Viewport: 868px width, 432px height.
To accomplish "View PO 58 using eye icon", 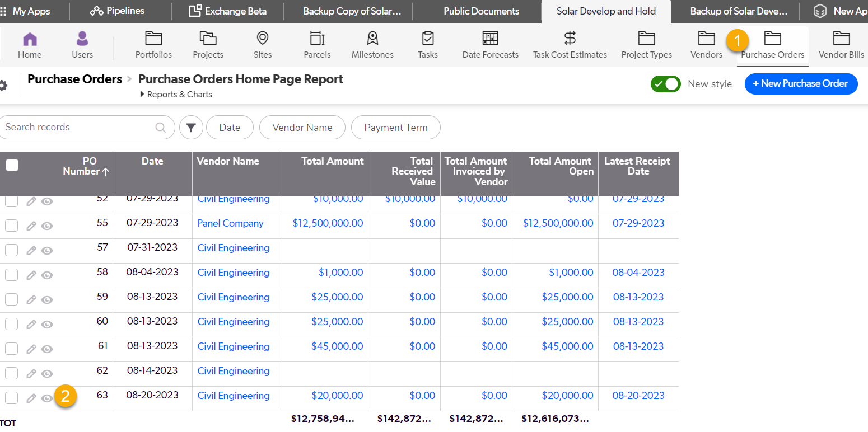I will pyautogui.click(x=48, y=275).
